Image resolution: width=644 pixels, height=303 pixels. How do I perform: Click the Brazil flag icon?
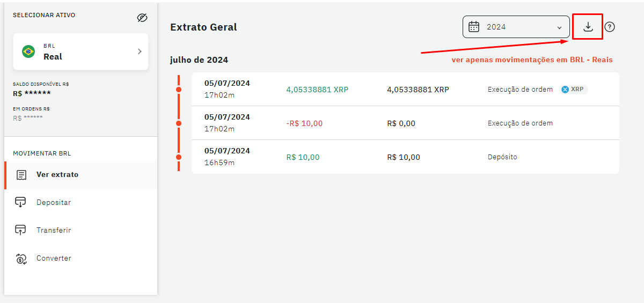coord(28,51)
